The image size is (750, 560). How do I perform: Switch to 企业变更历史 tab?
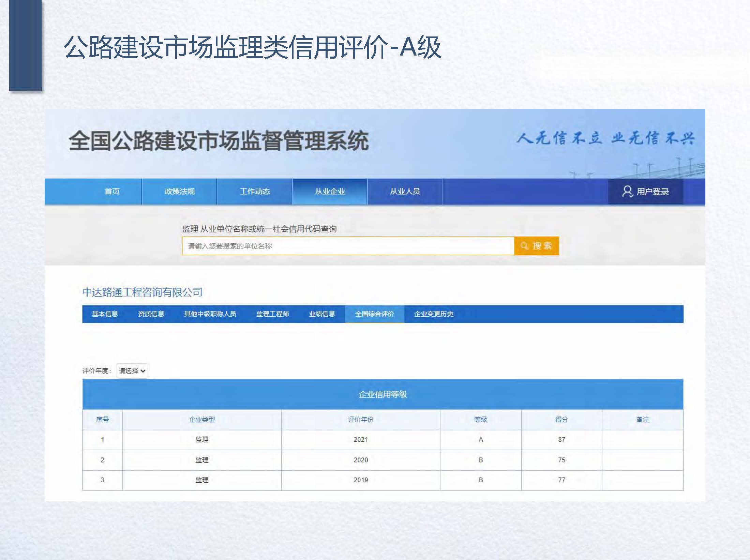point(434,314)
